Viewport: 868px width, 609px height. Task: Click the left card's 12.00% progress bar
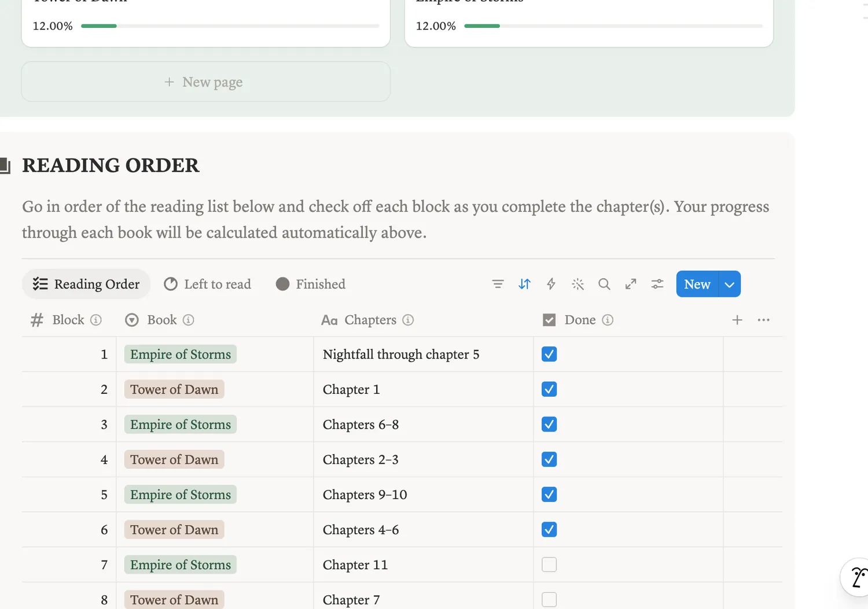tap(230, 26)
